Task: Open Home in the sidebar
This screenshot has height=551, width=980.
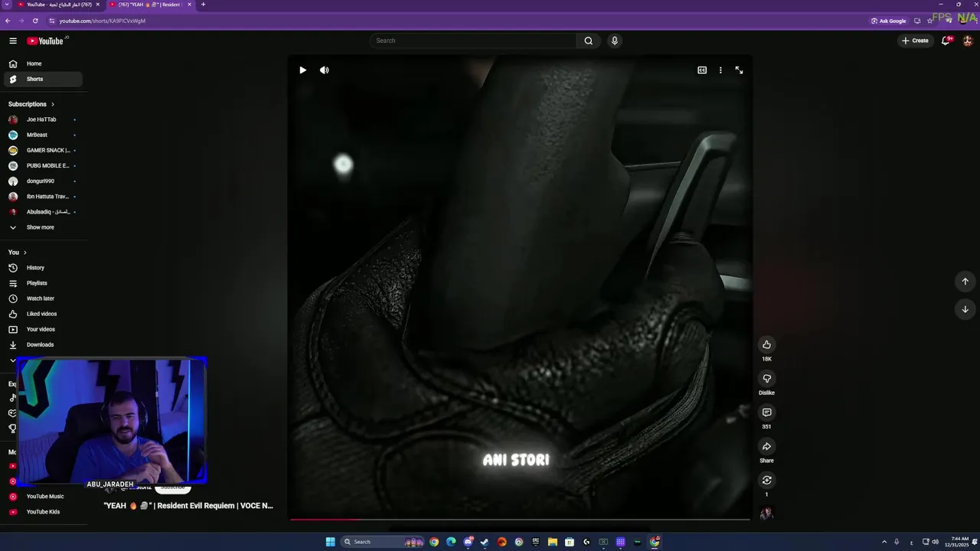Action: tap(43, 64)
